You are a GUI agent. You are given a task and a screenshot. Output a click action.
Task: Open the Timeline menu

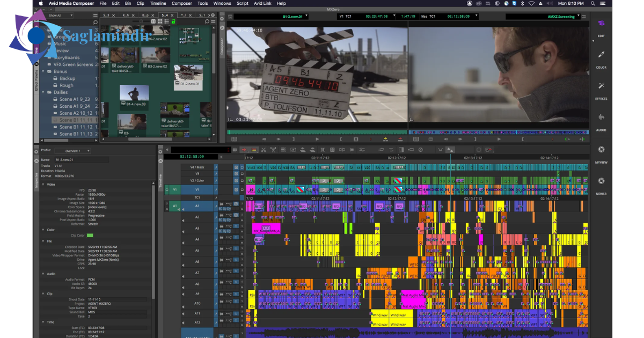[x=158, y=3]
